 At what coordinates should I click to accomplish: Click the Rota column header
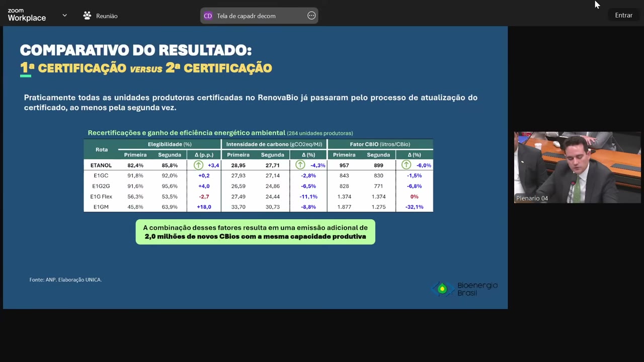coord(102,149)
